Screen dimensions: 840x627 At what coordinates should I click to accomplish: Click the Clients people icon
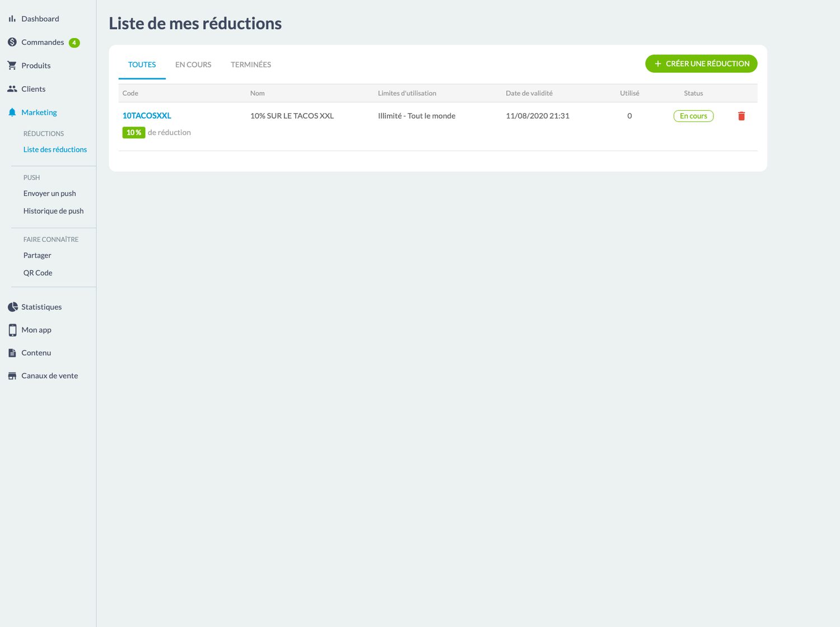12,89
